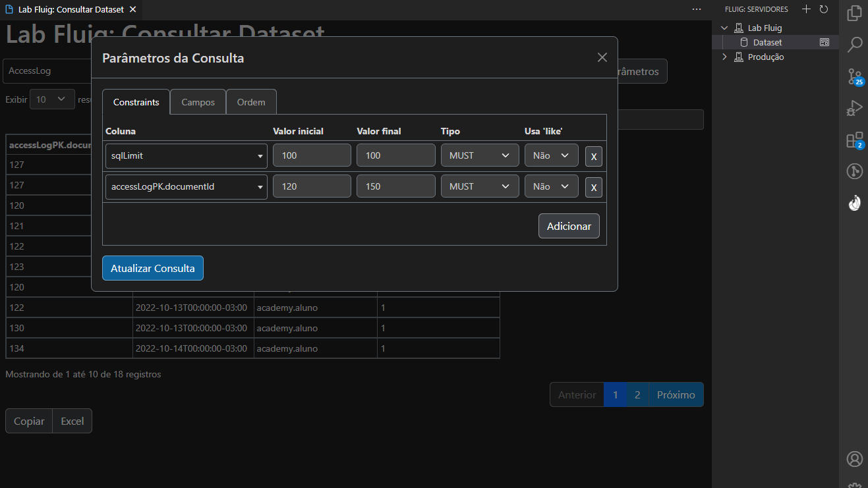
Task: Select the Lab Fluig: Consultar Dataset tab
Action: pos(71,10)
